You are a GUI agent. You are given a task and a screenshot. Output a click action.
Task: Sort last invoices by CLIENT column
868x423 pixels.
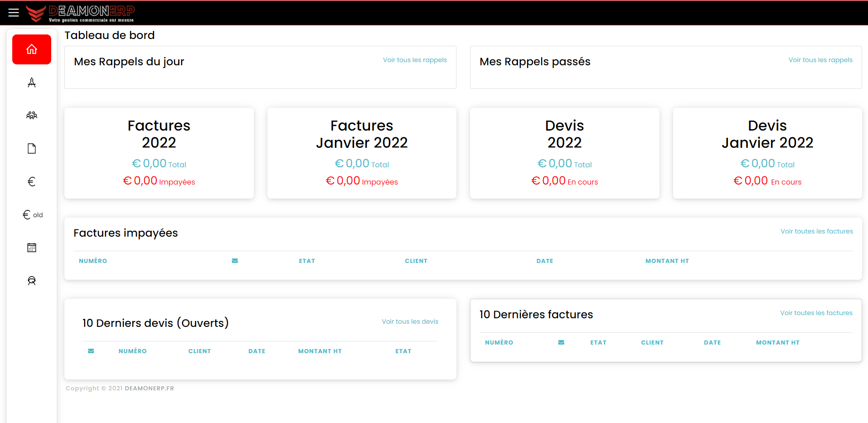click(652, 342)
